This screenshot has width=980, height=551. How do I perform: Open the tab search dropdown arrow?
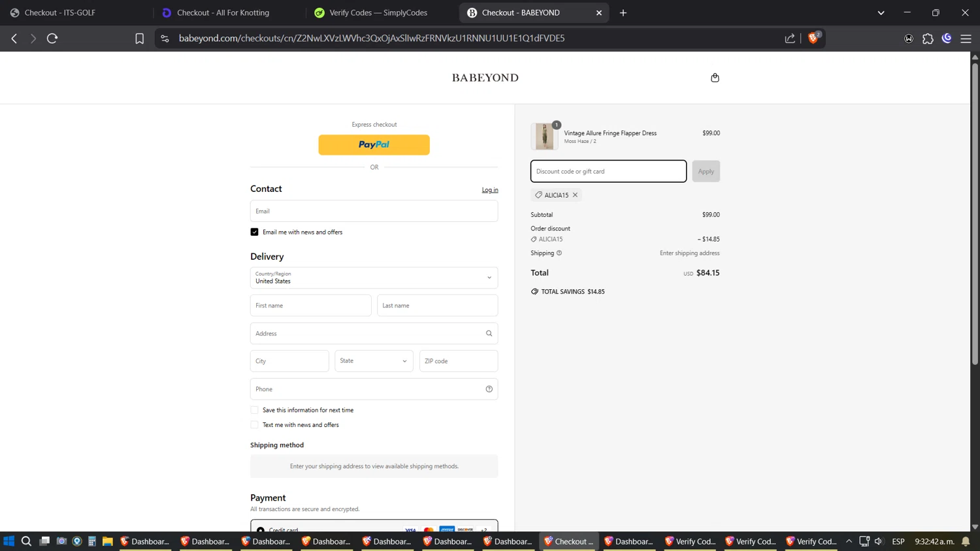[881, 12]
